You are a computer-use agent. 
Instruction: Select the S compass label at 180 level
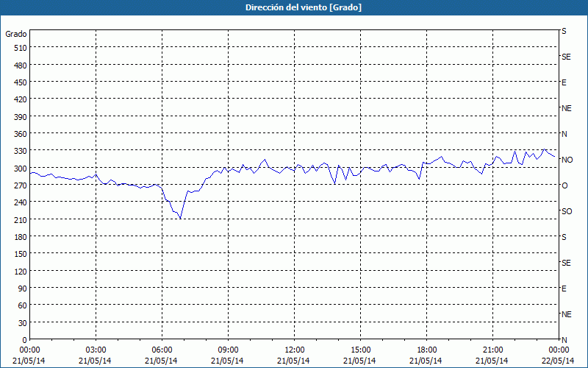[x=564, y=237]
